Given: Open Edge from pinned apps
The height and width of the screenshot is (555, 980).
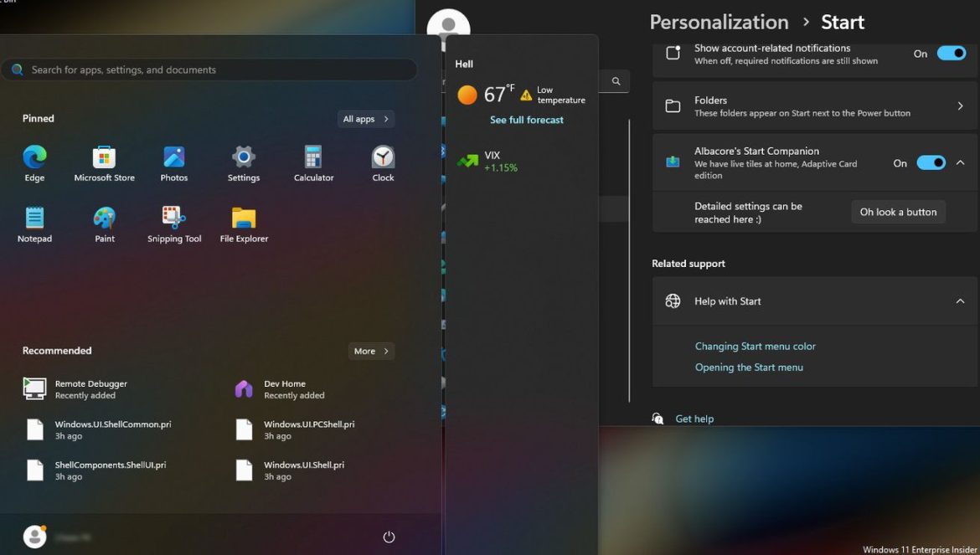Looking at the screenshot, I should point(34,163).
